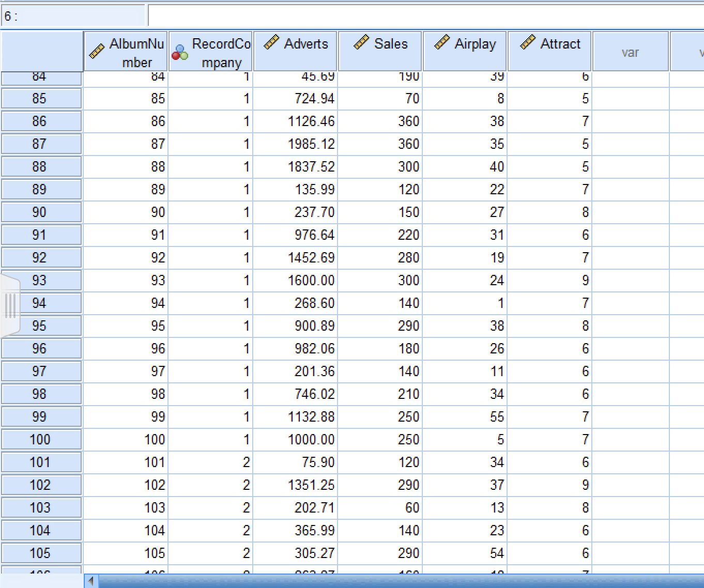Click Adverts cell 135.99
This screenshot has height=588, width=704.
coord(295,189)
